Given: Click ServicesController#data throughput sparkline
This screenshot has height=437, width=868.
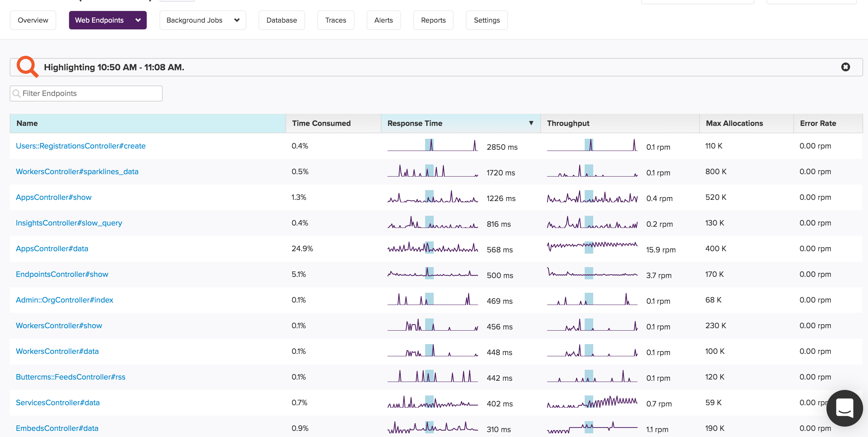Looking at the screenshot, I should (592, 402).
